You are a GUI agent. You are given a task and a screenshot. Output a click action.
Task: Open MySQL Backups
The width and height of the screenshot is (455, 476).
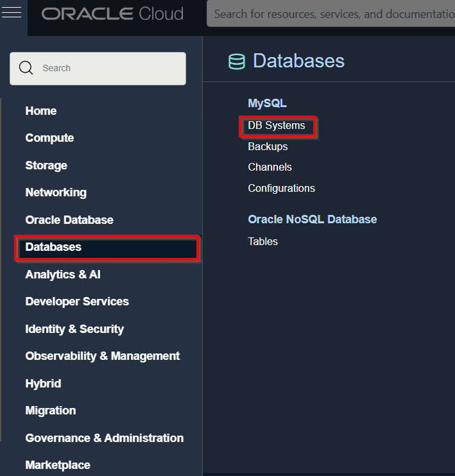pyautogui.click(x=268, y=147)
